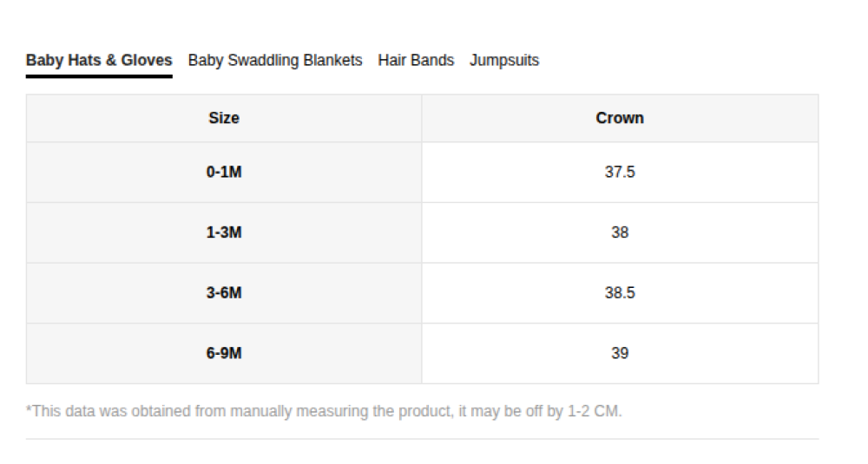Click the black underline beneath the active tab

tap(99, 76)
